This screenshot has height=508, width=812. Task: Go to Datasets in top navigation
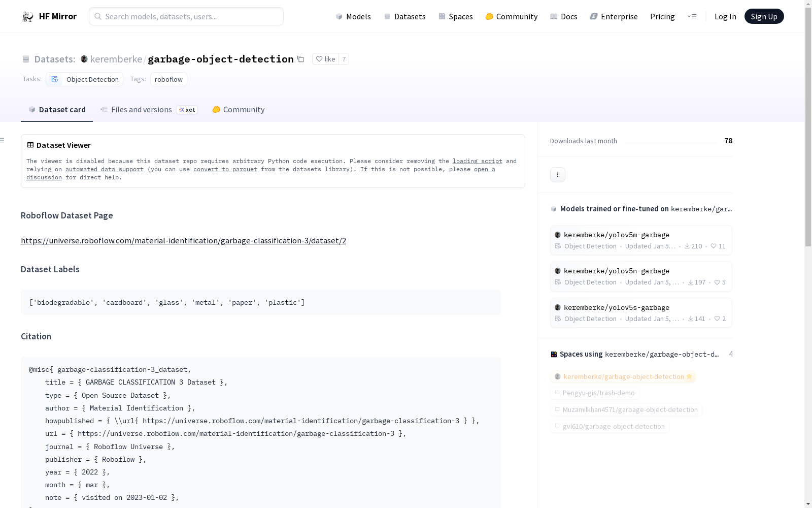(404, 16)
